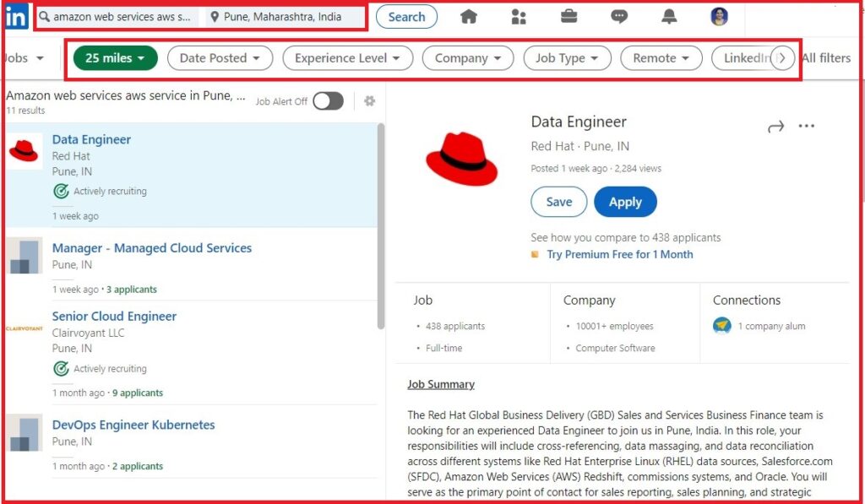
Task: Click '9 applicants' on Senior Cloud Engineer
Action: tap(138, 393)
